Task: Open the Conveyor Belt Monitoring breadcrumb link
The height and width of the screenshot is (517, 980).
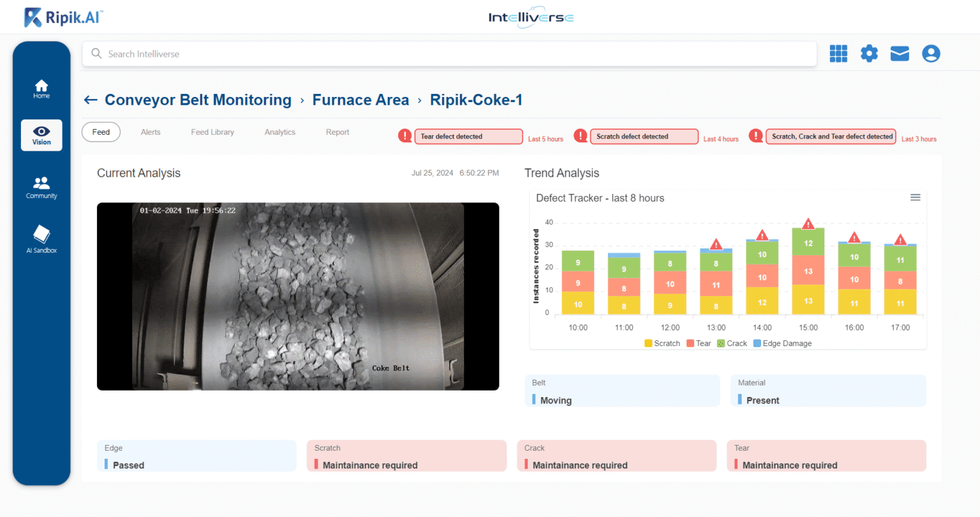Action: 198,100
